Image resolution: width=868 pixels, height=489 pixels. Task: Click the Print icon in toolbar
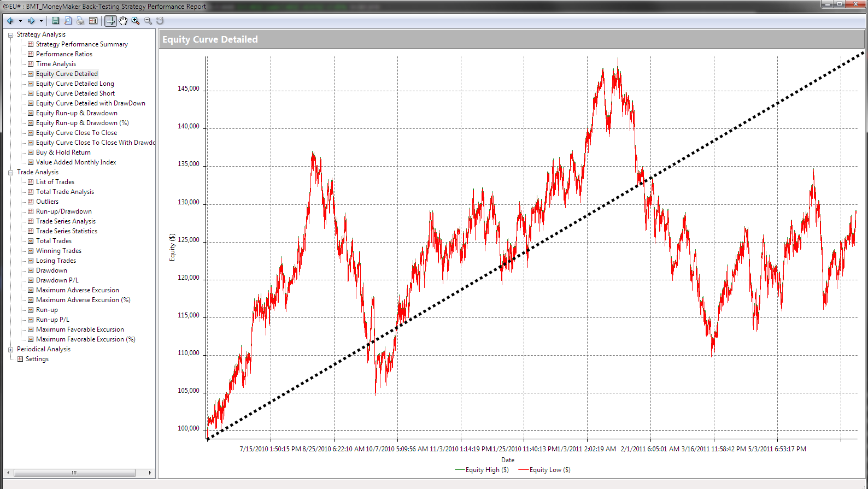[x=80, y=21]
